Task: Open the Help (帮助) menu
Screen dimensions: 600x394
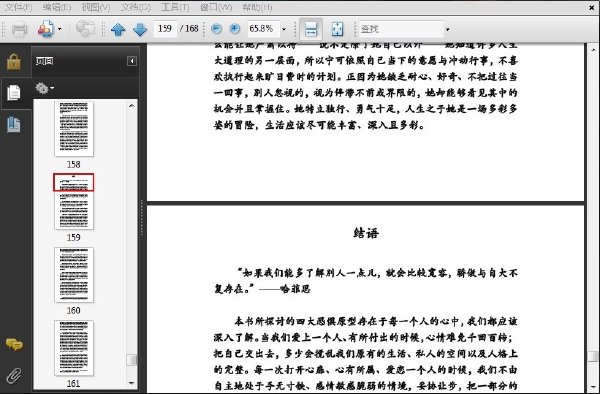Action: 257,7
